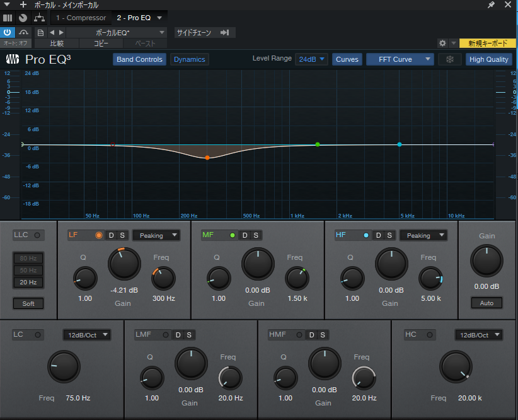This screenshot has height=420, width=518.
Task: Switch to the 1 - Compressor tab
Action: coord(81,18)
